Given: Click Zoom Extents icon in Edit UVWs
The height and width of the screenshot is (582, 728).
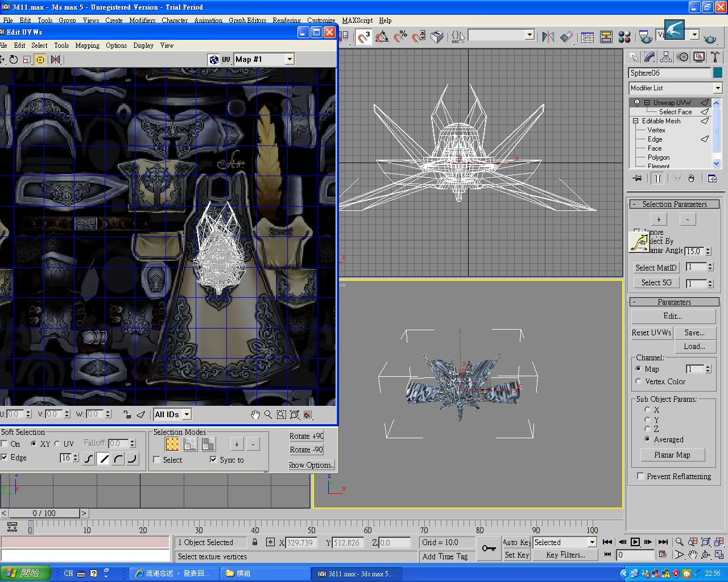Looking at the screenshot, I should (295, 414).
